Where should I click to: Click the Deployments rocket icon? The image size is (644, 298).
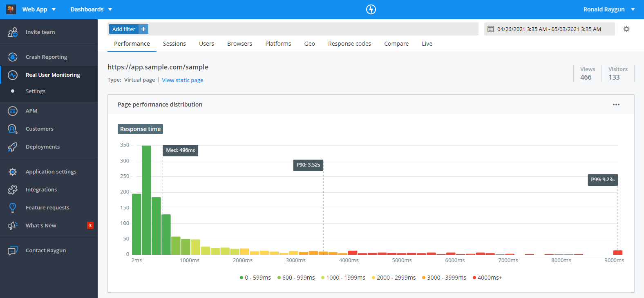click(x=13, y=147)
